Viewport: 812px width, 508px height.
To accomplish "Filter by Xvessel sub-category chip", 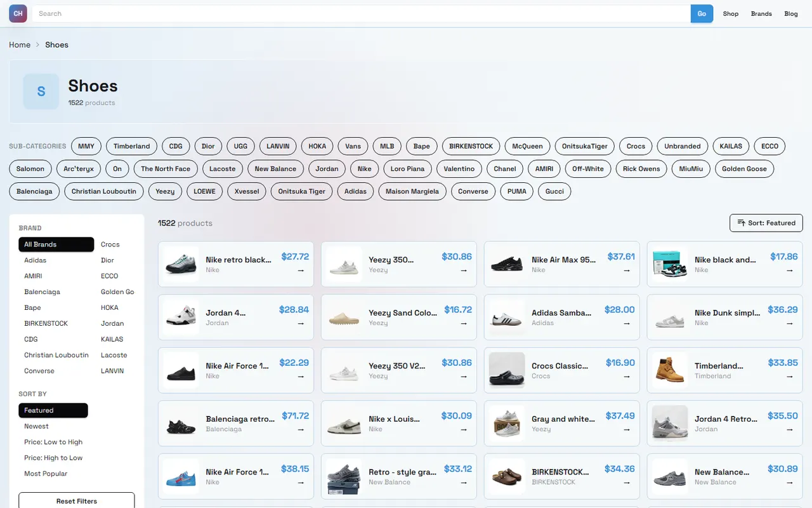I will (x=247, y=191).
